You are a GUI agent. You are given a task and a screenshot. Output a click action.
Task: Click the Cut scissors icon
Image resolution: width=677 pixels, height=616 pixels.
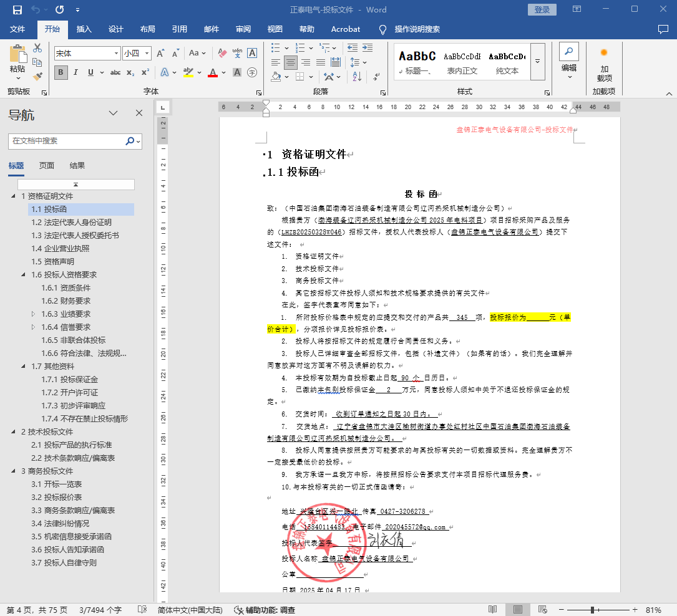click(37, 48)
